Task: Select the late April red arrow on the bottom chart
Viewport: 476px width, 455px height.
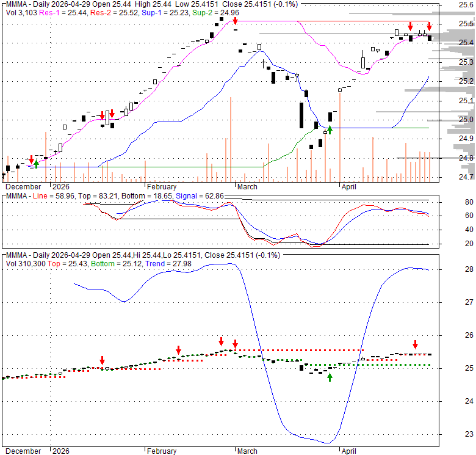Action: tap(415, 344)
